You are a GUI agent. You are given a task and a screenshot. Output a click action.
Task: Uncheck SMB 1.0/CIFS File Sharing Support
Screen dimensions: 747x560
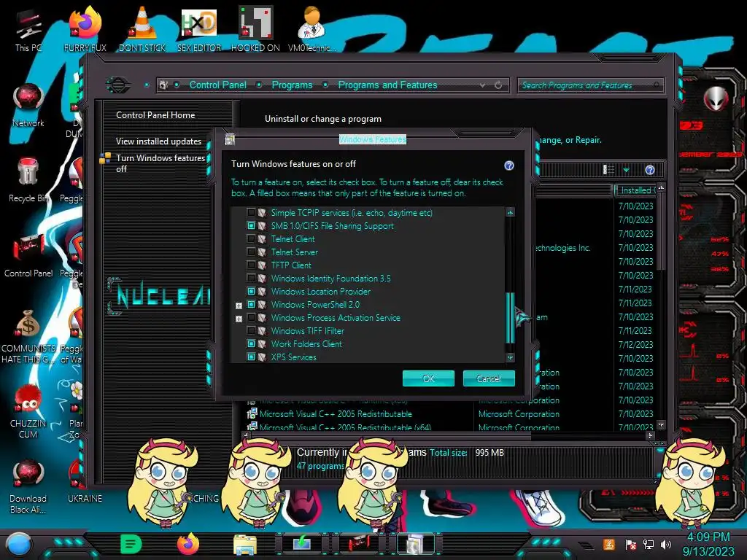(251, 226)
